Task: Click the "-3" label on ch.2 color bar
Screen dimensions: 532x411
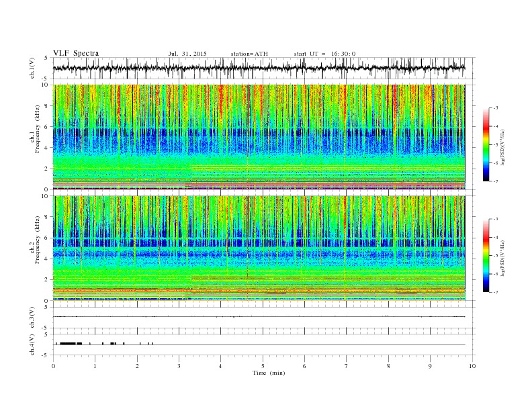Action: point(496,219)
